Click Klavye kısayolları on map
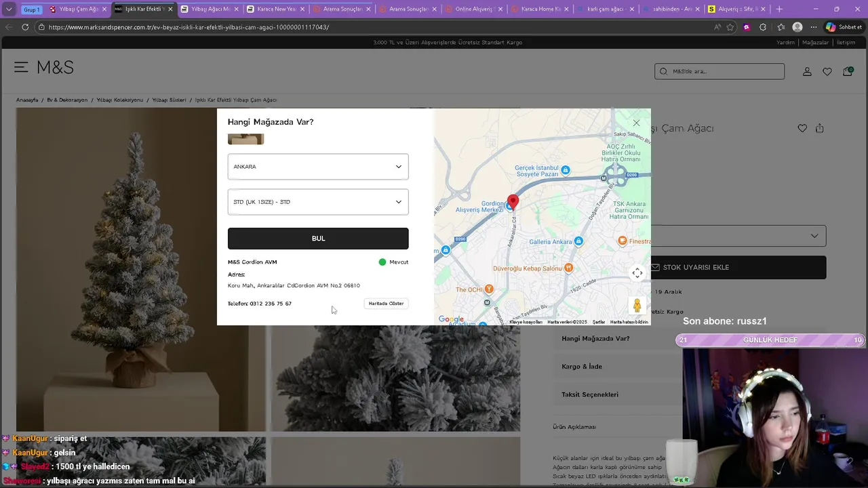Viewport: 868px width, 488px height. 526,322
